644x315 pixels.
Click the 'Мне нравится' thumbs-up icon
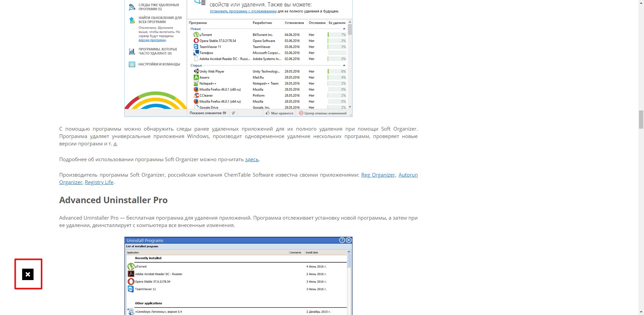pyautogui.click(x=267, y=113)
